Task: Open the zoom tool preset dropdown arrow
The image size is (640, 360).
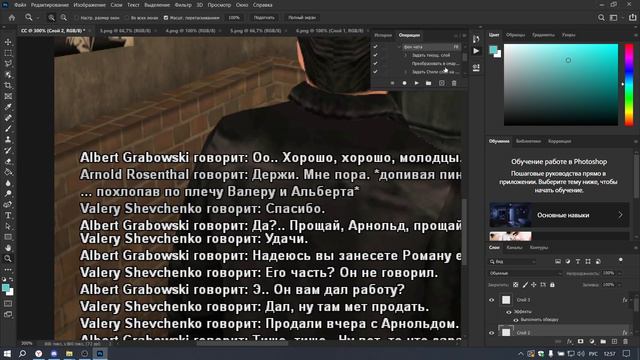Action: click(38, 18)
